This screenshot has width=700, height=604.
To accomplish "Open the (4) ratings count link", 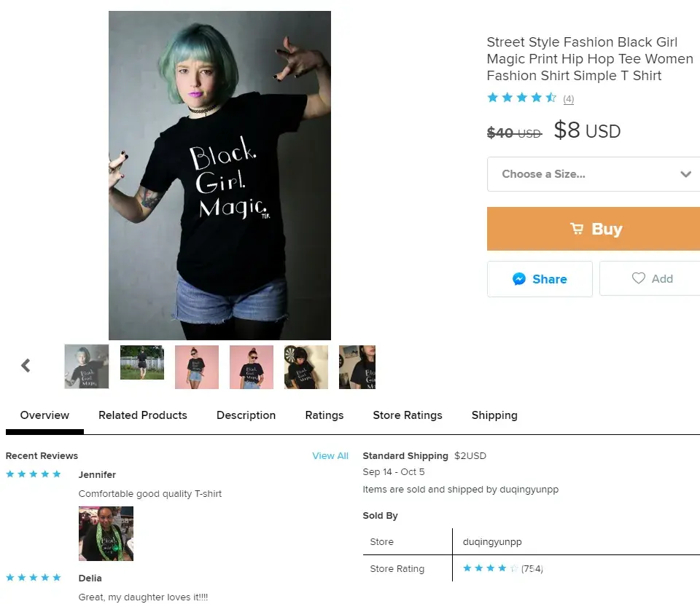I will pyautogui.click(x=569, y=99).
